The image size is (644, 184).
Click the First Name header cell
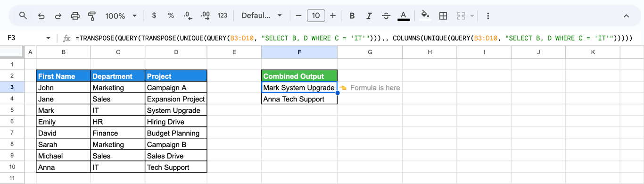64,76
